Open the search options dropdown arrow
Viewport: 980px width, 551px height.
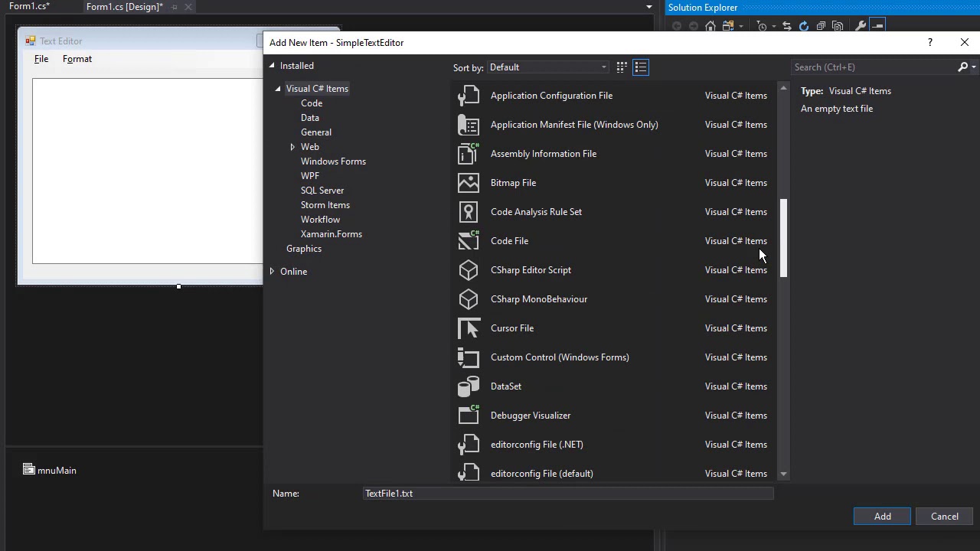[974, 67]
